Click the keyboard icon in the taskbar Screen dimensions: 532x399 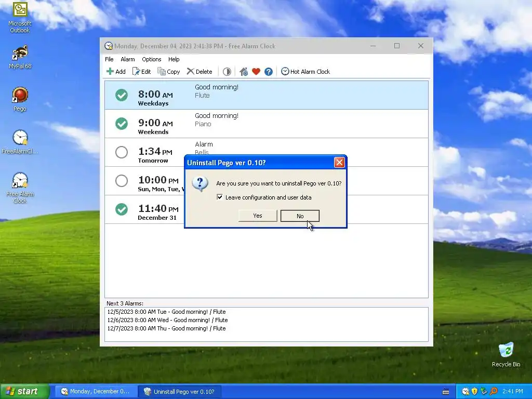[x=446, y=392]
